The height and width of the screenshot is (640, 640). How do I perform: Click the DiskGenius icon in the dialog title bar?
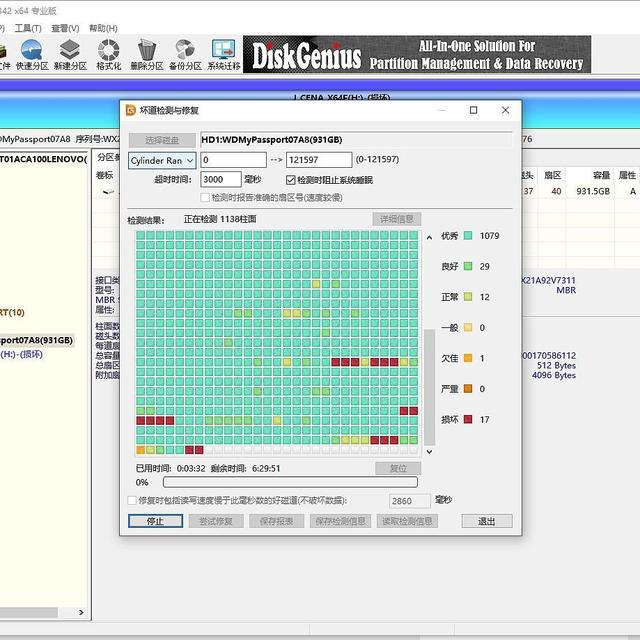(x=131, y=110)
